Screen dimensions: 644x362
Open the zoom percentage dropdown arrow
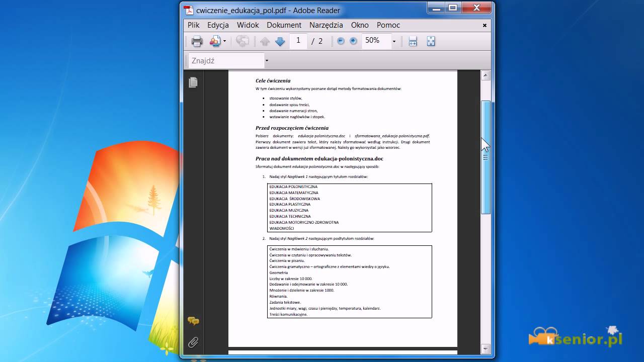click(x=394, y=41)
